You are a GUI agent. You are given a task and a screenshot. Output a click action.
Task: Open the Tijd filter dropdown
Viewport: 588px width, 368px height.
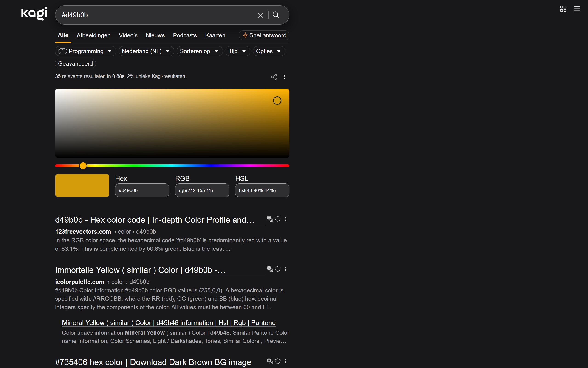pos(238,51)
